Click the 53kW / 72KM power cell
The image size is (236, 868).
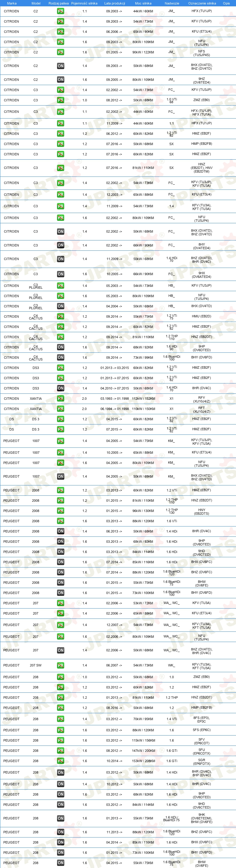pos(143,603)
